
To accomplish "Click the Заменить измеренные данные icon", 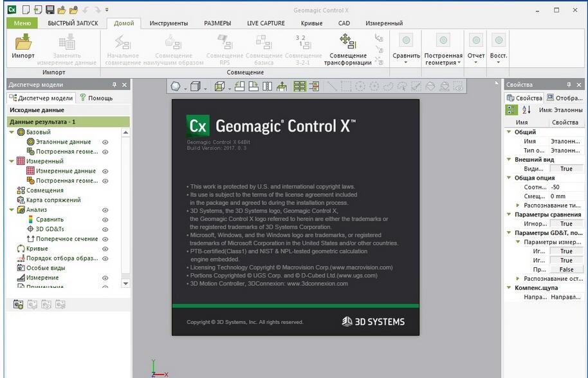I will 67,42.
